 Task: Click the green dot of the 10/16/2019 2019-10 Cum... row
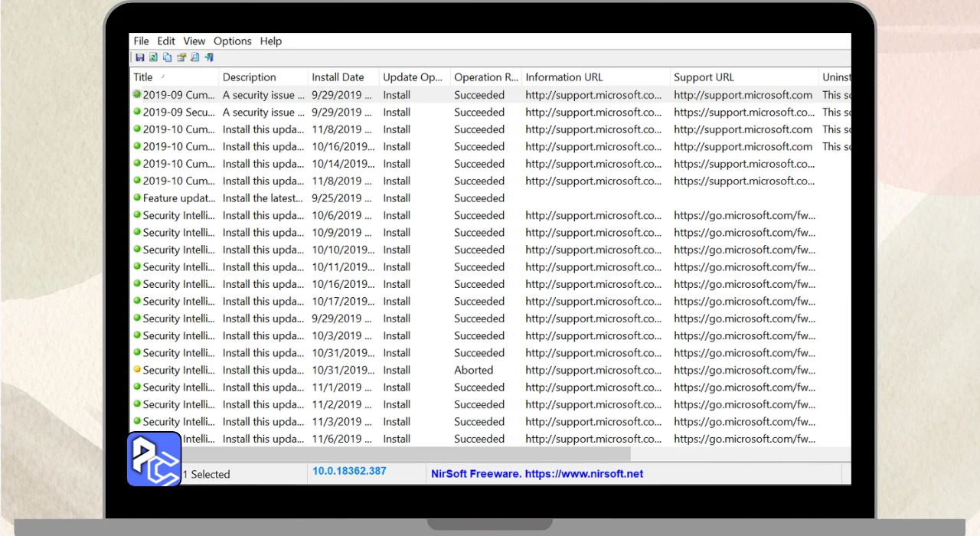[x=137, y=145]
